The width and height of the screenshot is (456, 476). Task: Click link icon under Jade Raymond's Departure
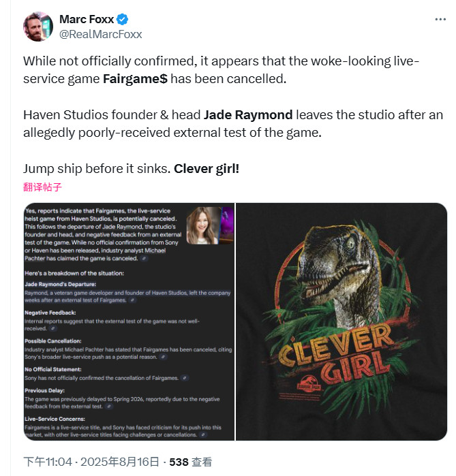pos(132,299)
